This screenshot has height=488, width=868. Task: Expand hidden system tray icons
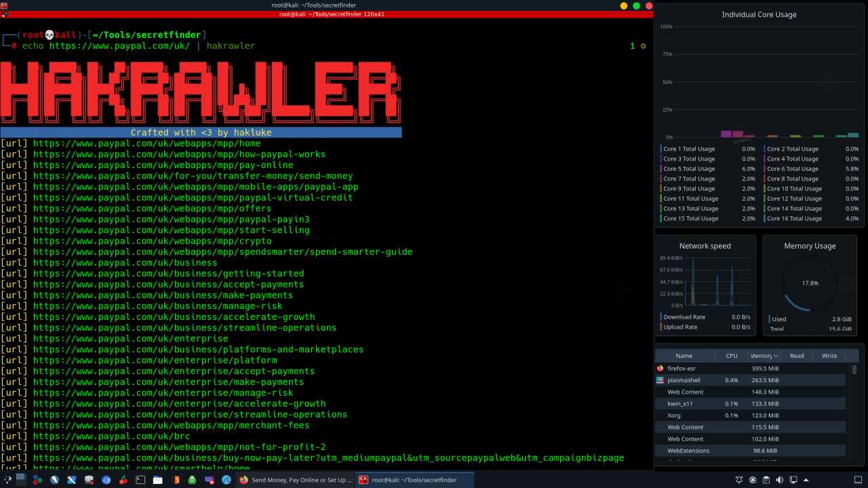pos(806,480)
